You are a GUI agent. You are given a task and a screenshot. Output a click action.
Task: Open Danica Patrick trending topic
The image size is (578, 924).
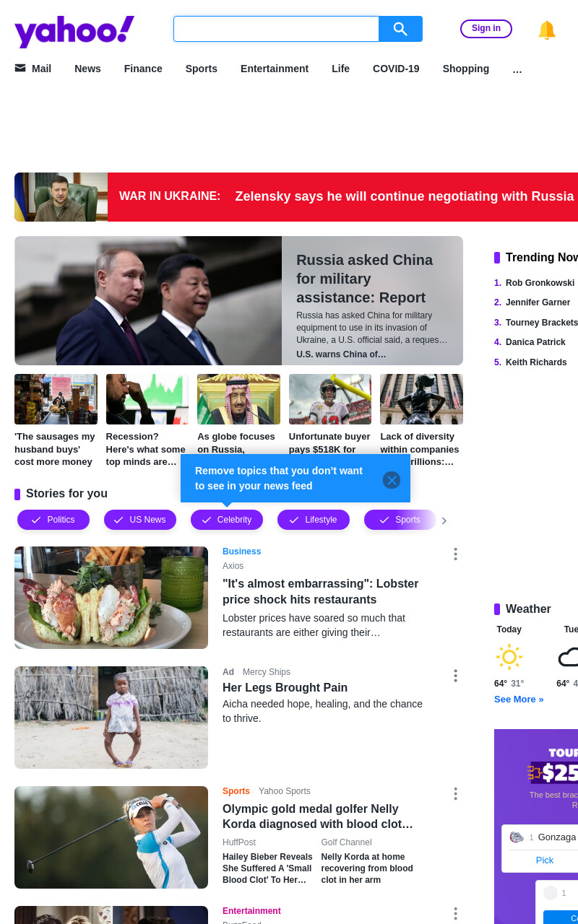pyautogui.click(x=535, y=342)
